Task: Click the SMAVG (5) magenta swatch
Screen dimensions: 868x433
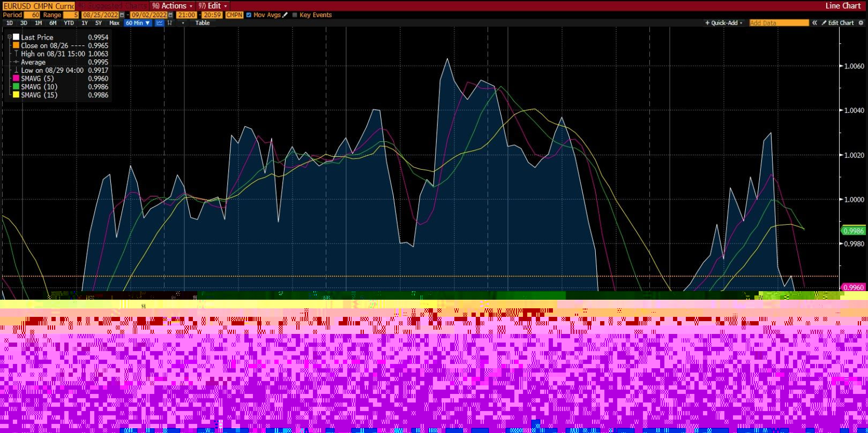Action: pyautogui.click(x=16, y=79)
